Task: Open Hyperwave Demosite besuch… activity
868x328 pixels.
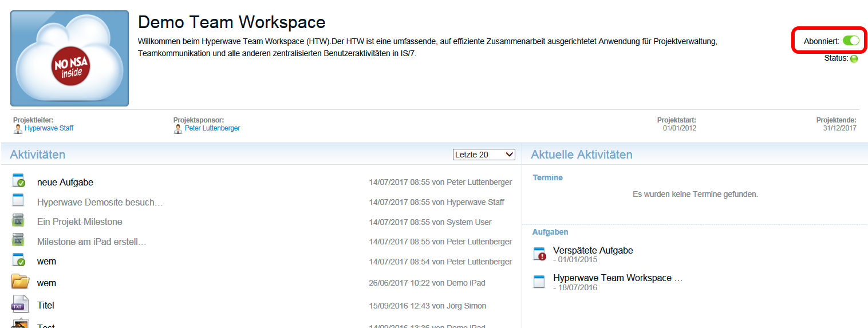Action: coord(100,202)
